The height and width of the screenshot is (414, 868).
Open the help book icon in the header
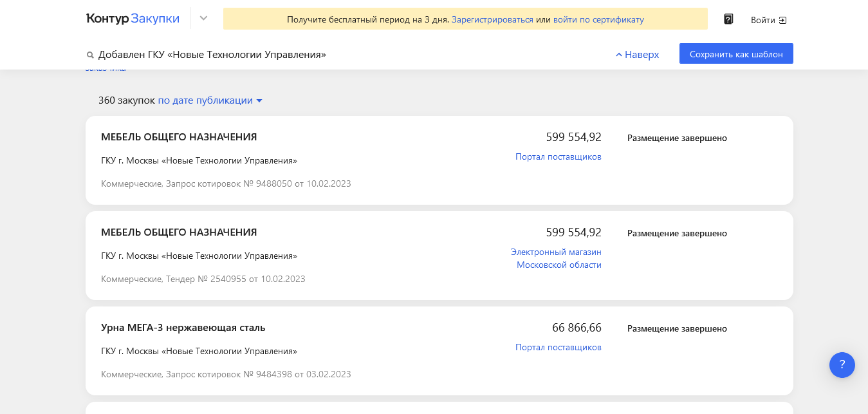click(x=728, y=19)
